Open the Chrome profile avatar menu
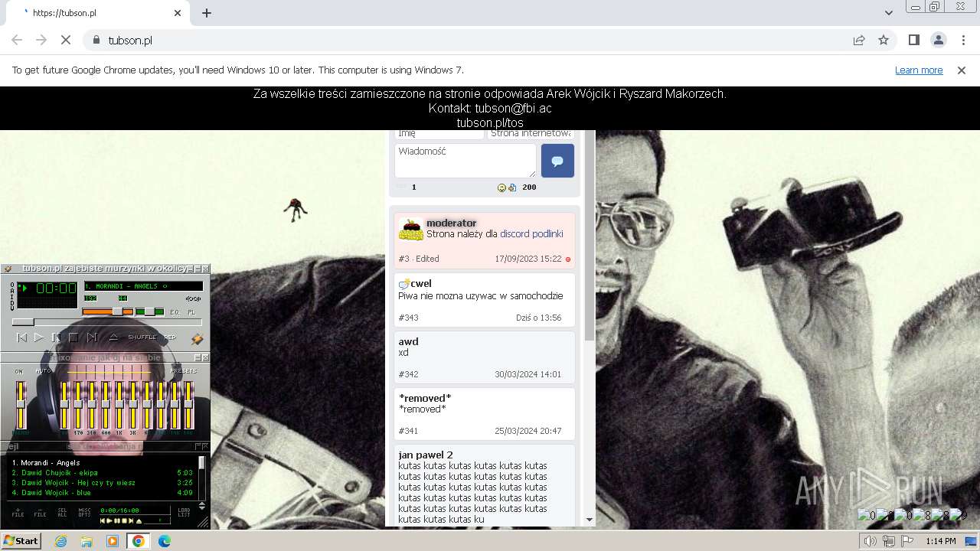Screen dimensions: 980x551 939,40
